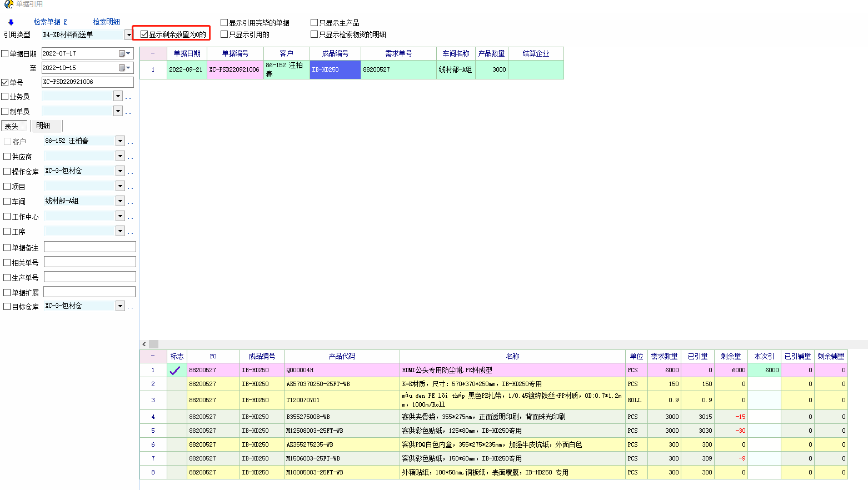This screenshot has width=868, height=490.
Task: Open calendar picker for end date 2022-10-15
Action: click(124, 68)
